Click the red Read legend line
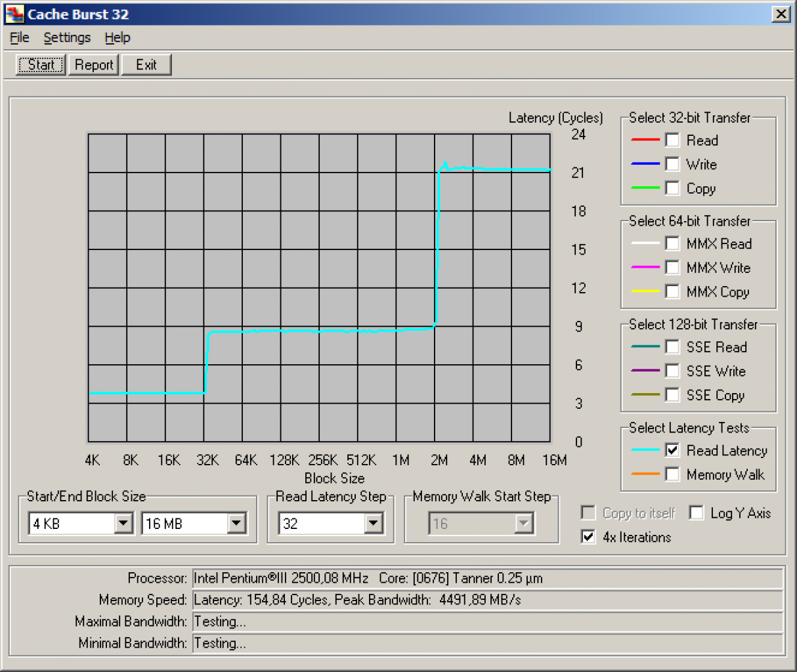This screenshot has width=797, height=672. [645, 140]
